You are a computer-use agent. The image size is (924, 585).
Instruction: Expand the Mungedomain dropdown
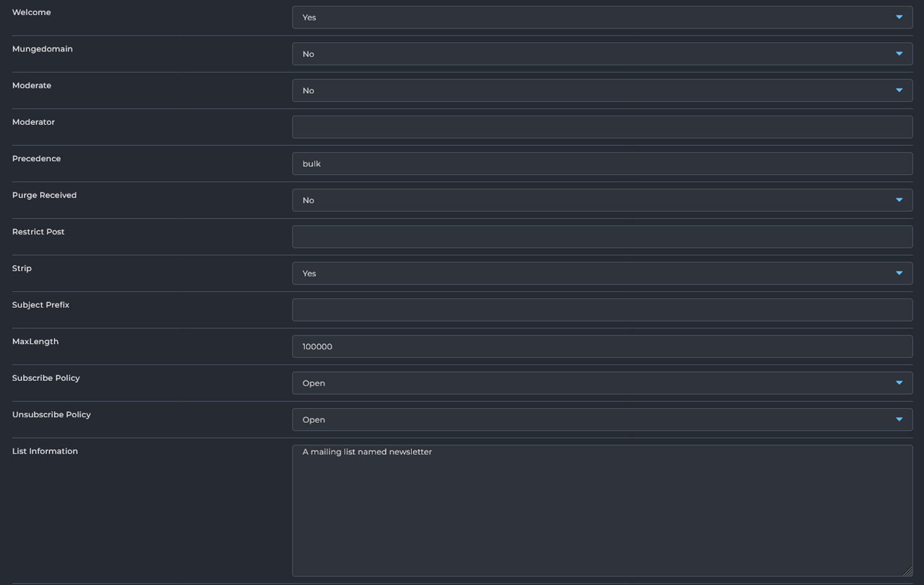pos(601,54)
